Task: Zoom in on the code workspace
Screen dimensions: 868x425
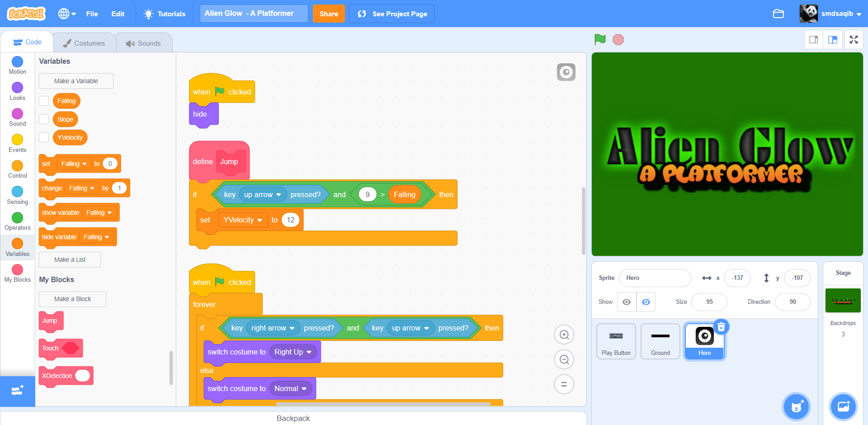Action: [564, 335]
